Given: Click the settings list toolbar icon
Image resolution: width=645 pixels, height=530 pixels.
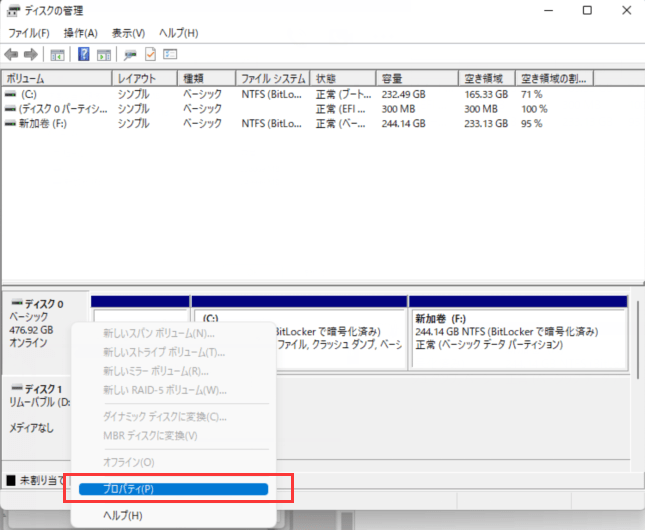Looking at the screenshot, I should click(x=170, y=54).
